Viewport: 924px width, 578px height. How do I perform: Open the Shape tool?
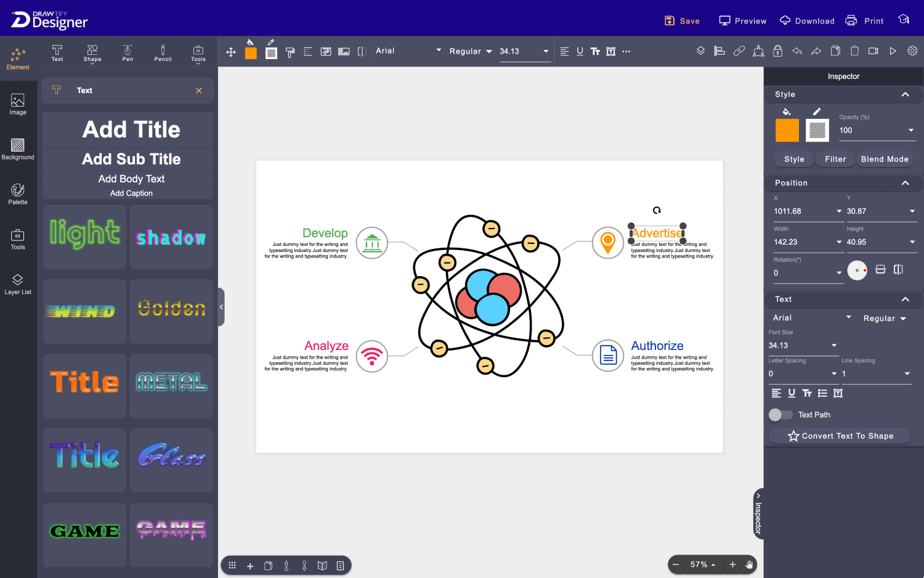coord(92,52)
